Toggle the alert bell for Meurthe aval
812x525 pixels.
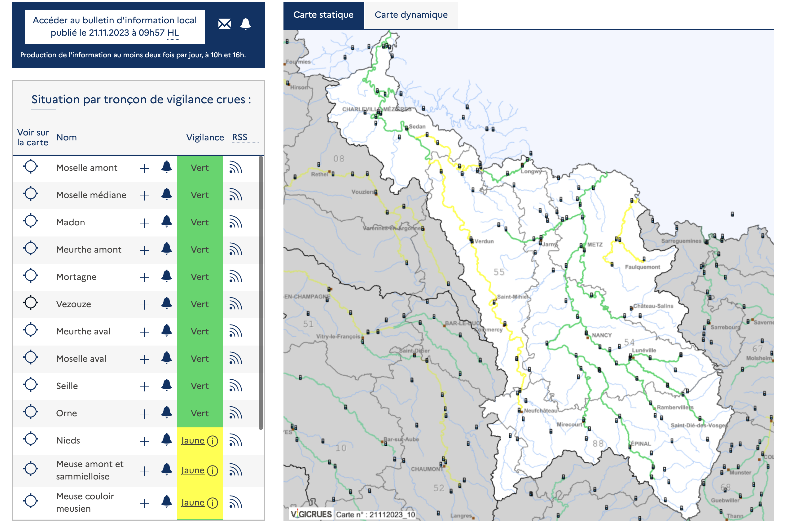point(166,330)
